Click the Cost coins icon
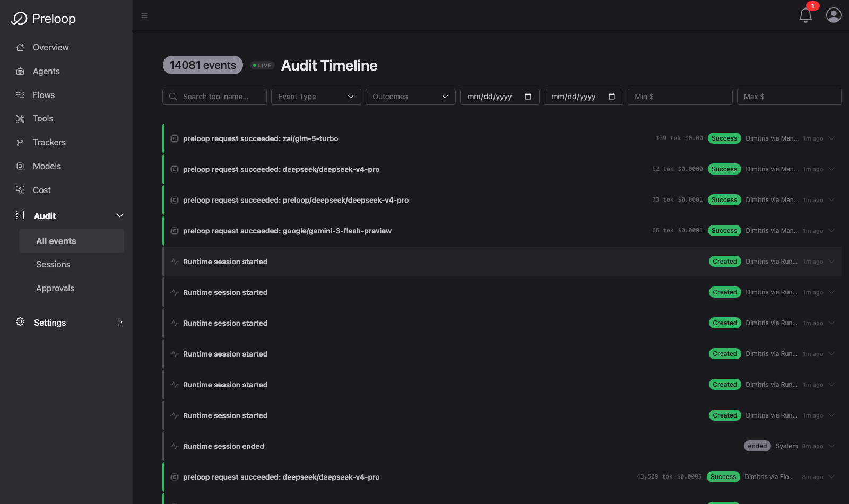The height and width of the screenshot is (504, 849). click(x=20, y=190)
